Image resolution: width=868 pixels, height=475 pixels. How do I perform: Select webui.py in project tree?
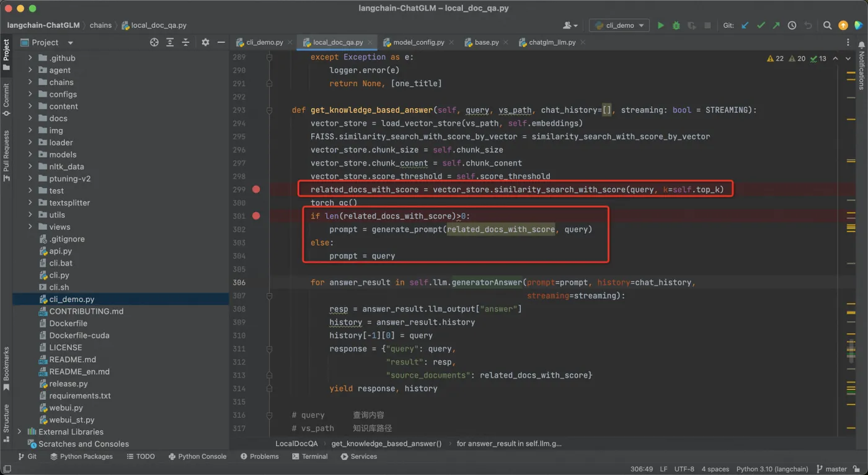tap(66, 408)
